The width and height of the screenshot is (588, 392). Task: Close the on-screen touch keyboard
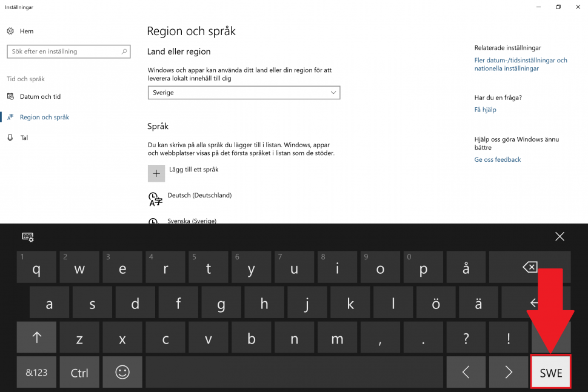pos(560,236)
